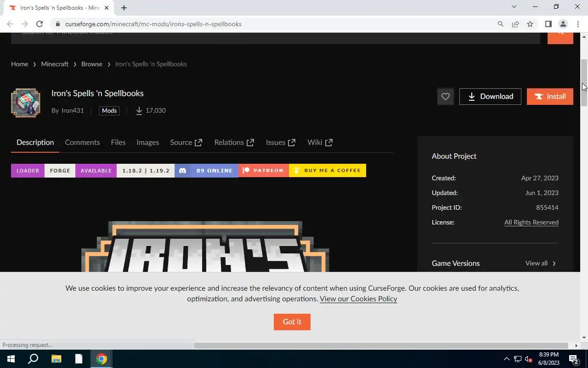Image resolution: width=588 pixels, height=368 pixels.
Task: Click the Download button
Action: (490, 97)
